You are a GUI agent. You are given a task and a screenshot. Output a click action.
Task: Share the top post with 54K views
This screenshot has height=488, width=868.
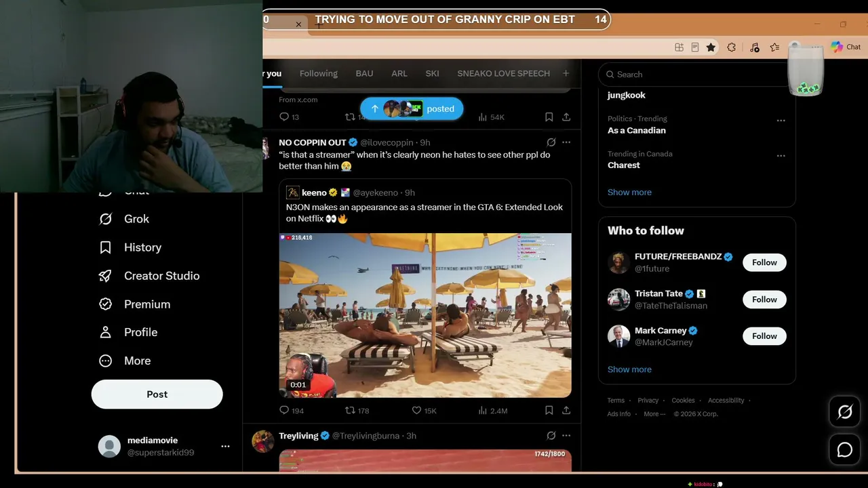coord(566,117)
